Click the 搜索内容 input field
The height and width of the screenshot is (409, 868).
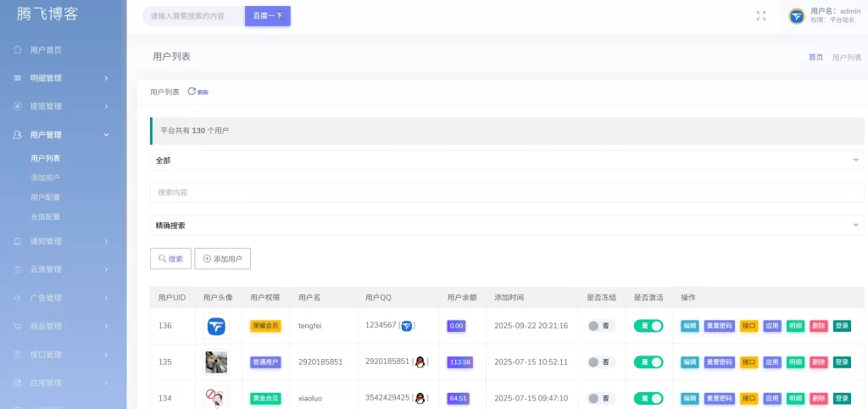coord(507,193)
